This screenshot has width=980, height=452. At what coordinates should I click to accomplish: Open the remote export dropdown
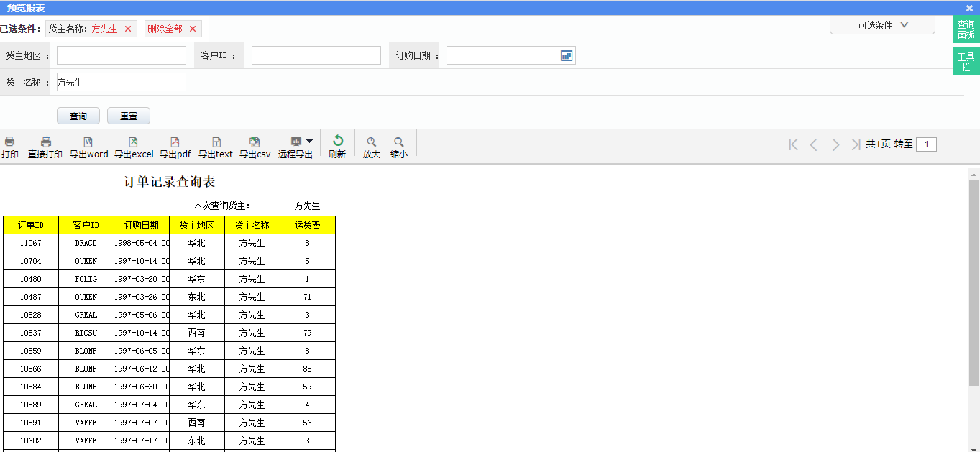[x=309, y=142]
